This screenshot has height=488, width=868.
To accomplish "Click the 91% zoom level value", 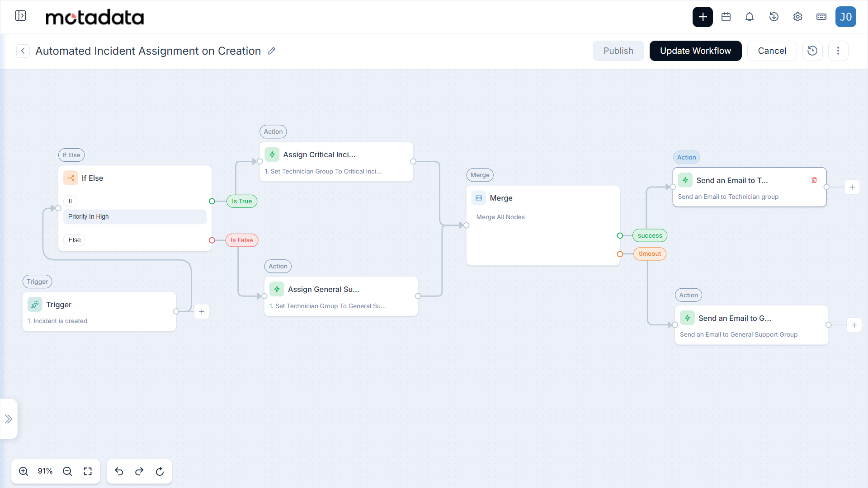I will click(x=45, y=471).
